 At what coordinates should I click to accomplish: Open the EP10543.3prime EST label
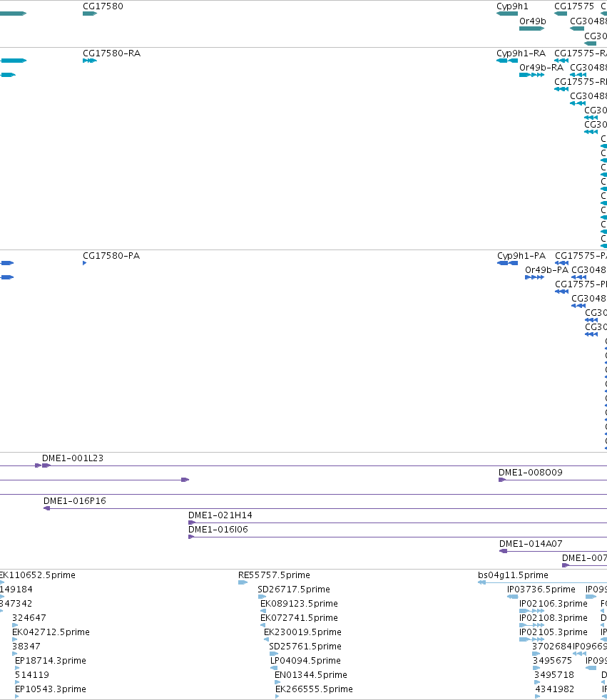point(51,689)
